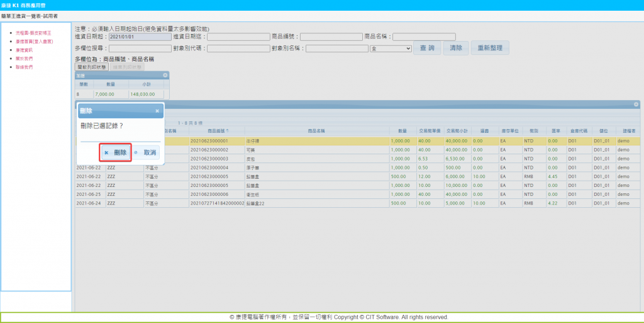Click the 開啟列印狀態 button

(x=92, y=66)
